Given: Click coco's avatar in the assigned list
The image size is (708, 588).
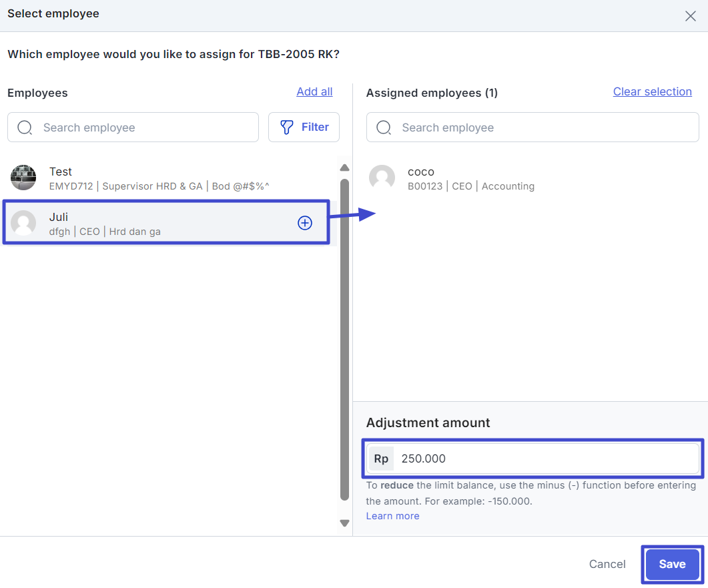Looking at the screenshot, I should [x=382, y=178].
